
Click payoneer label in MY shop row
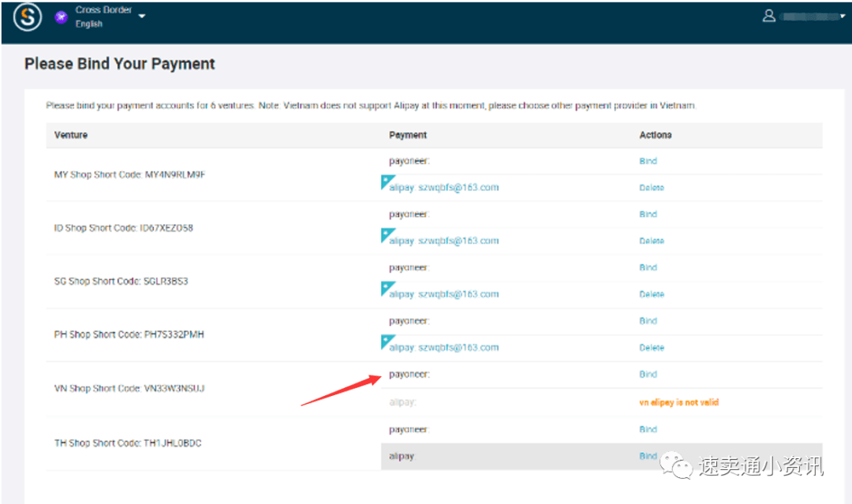tap(409, 161)
